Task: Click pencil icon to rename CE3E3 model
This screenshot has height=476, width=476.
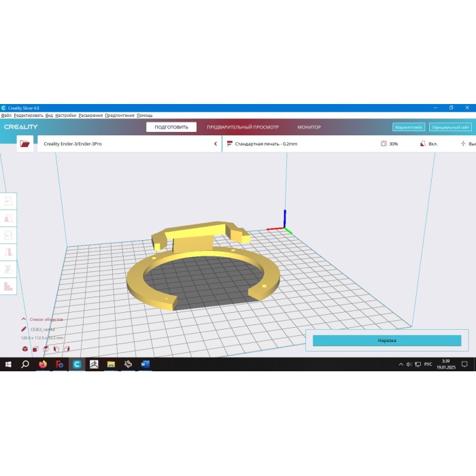Action: (24, 329)
